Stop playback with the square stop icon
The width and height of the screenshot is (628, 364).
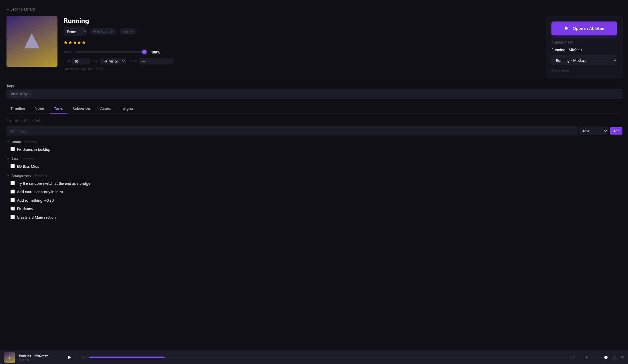click(x=622, y=357)
